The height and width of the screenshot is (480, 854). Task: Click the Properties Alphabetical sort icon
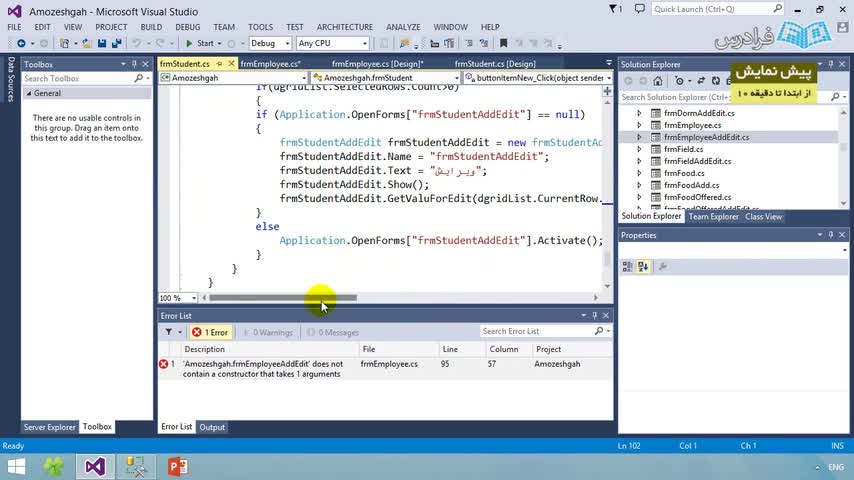pos(643,266)
